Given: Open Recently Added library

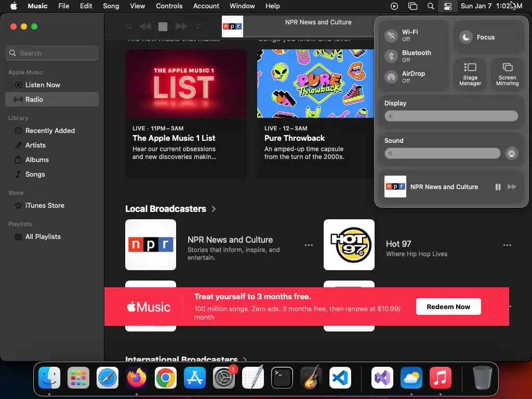Looking at the screenshot, I should point(52,130).
